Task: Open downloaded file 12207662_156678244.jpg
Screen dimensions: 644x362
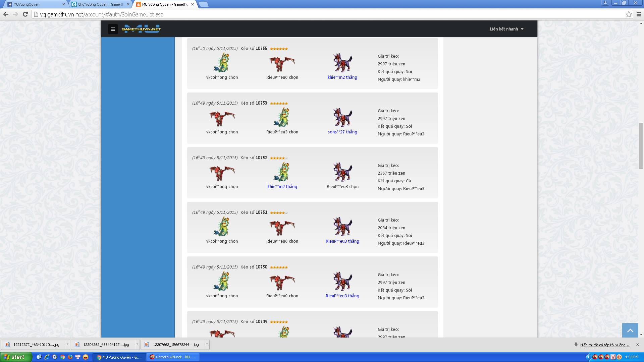Action: click(172, 344)
